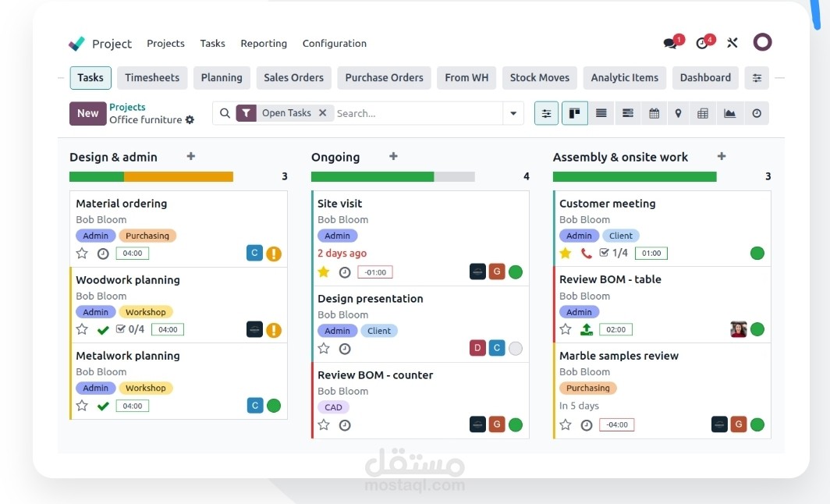Expand the search options dropdown arrow

513,113
